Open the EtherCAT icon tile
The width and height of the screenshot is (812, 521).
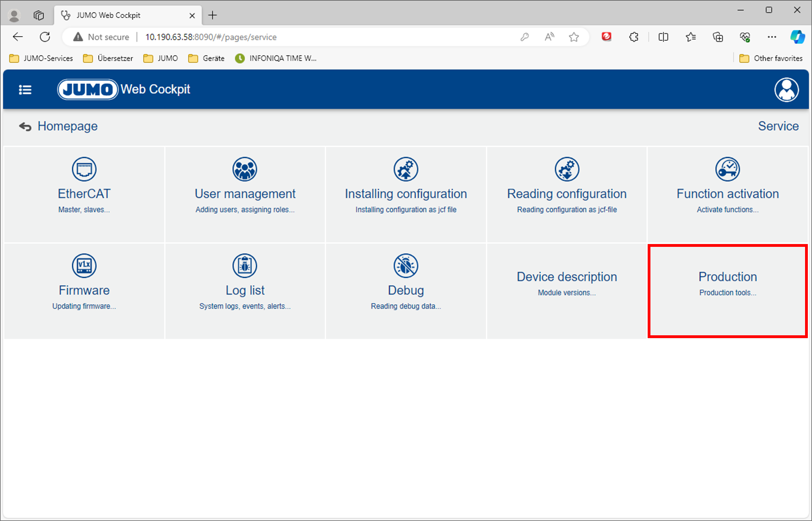(x=84, y=169)
